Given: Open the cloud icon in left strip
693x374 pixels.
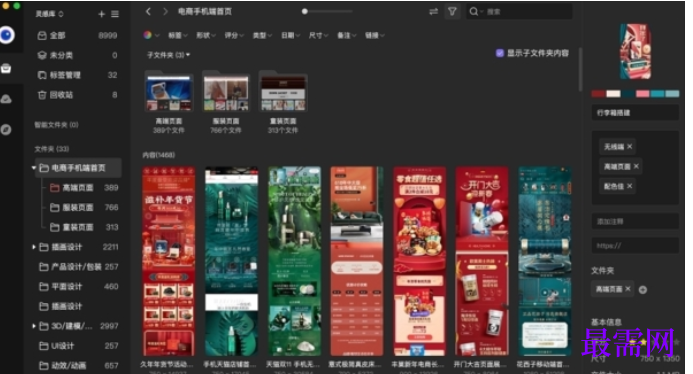Looking at the screenshot, I should point(6,99).
